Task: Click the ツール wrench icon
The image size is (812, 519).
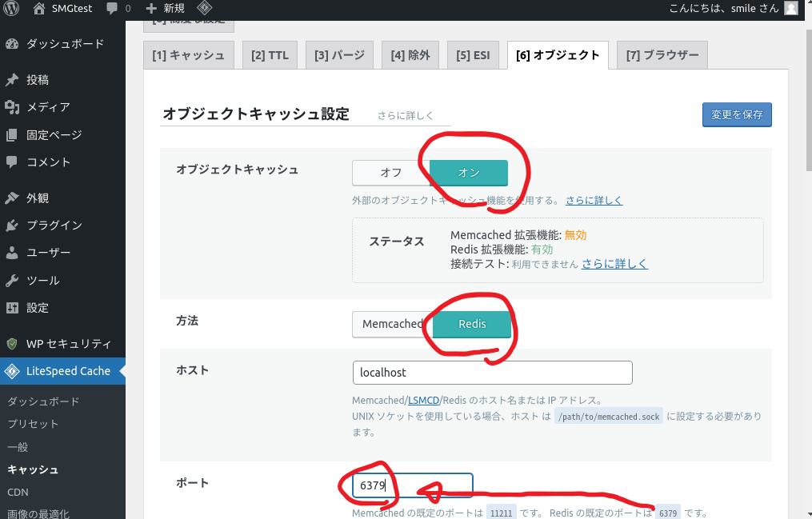Action: click(x=12, y=281)
